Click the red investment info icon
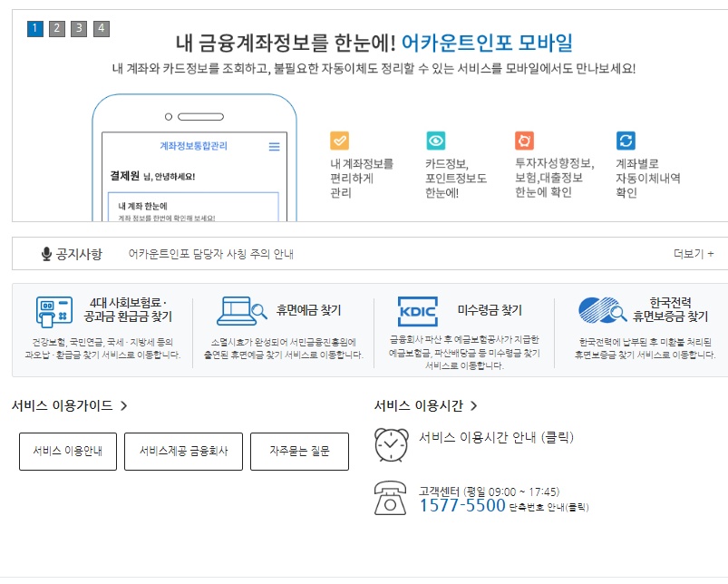The height and width of the screenshot is (584, 728). [x=524, y=141]
